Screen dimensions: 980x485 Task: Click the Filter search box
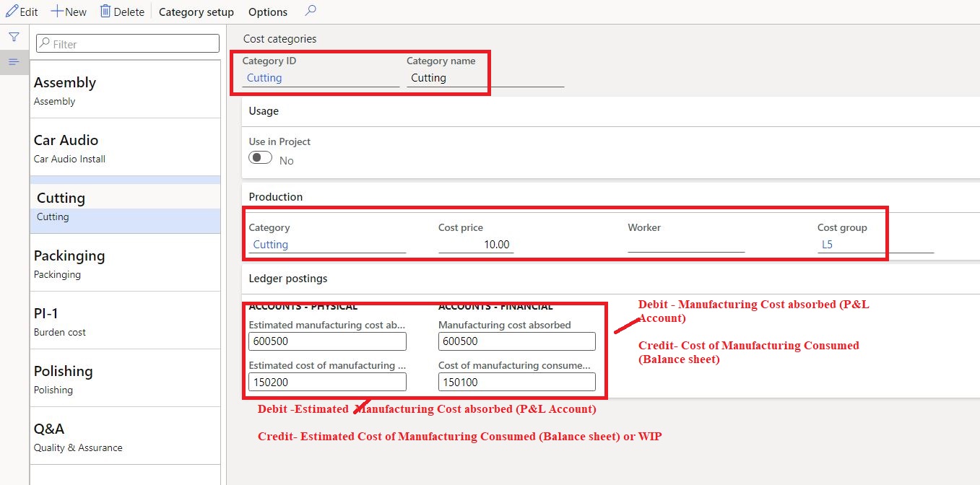click(128, 44)
